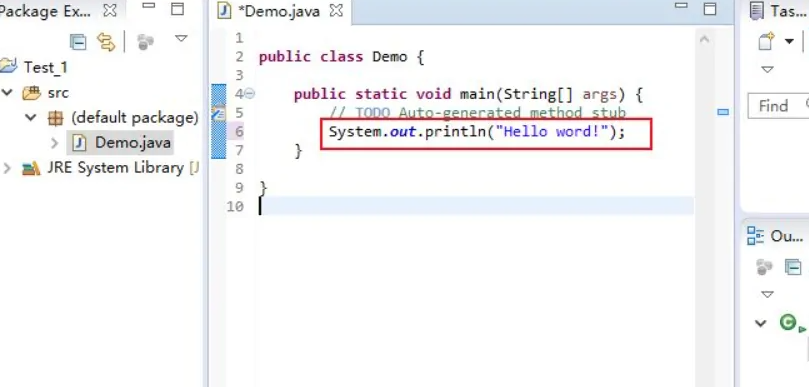Select the Test_1 project

coord(45,67)
